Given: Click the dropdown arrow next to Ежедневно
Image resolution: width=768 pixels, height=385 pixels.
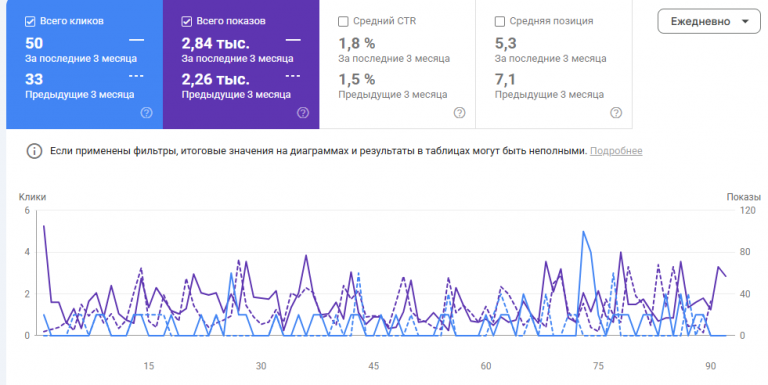Looking at the screenshot, I should pyautogui.click(x=745, y=22).
